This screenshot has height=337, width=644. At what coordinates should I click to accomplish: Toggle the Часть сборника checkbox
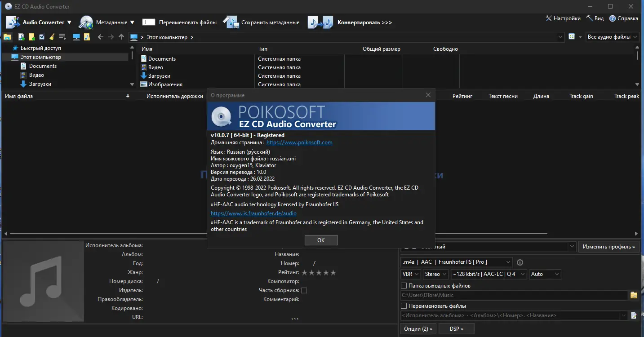pyautogui.click(x=304, y=290)
